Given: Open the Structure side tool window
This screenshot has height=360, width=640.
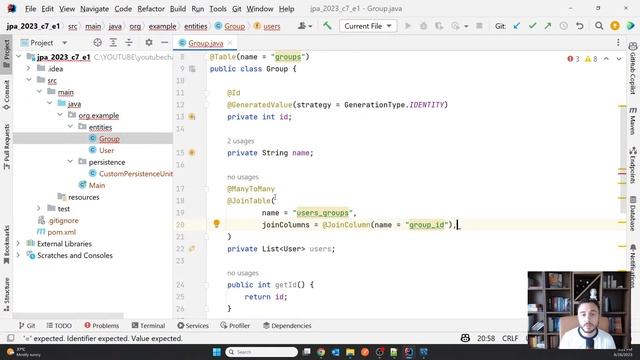Looking at the screenshot, I should [x=7, y=294].
